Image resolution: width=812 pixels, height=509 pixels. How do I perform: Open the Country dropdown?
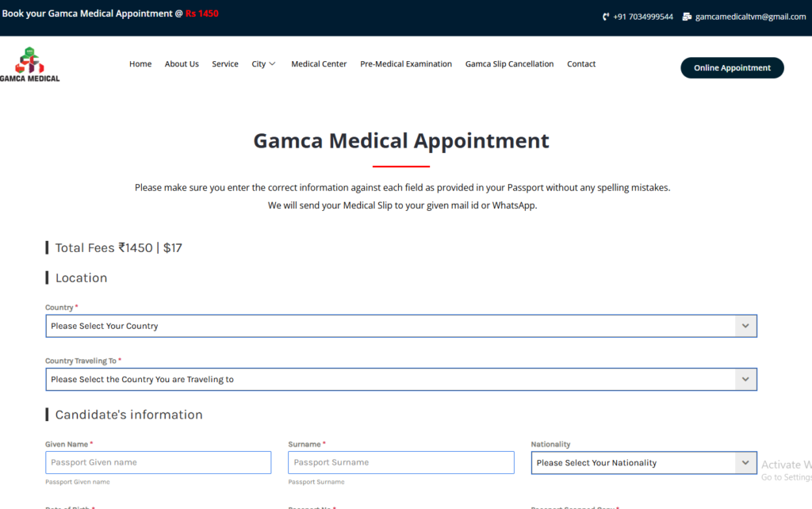click(x=389, y=326)
